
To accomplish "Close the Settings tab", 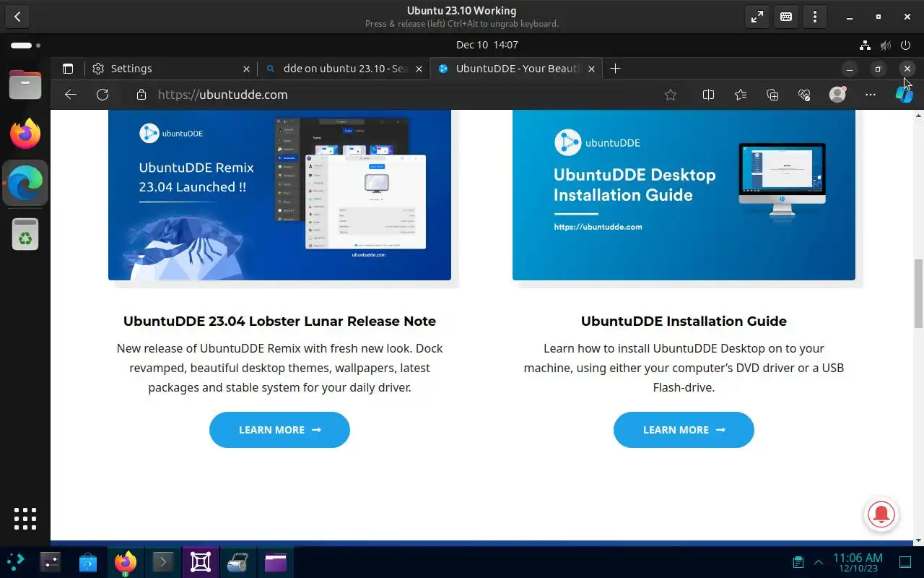I will click(x=246, y=69).
